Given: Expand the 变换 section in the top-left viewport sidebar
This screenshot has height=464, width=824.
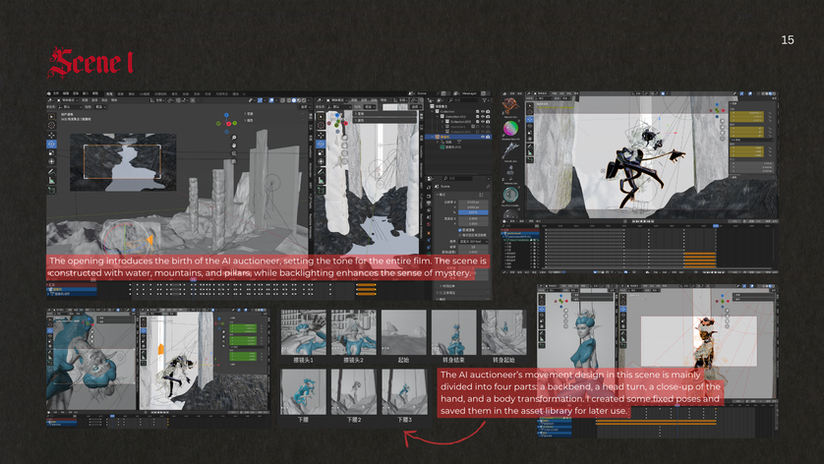Looking at the screenshot, I should click(x=249, y=114).
